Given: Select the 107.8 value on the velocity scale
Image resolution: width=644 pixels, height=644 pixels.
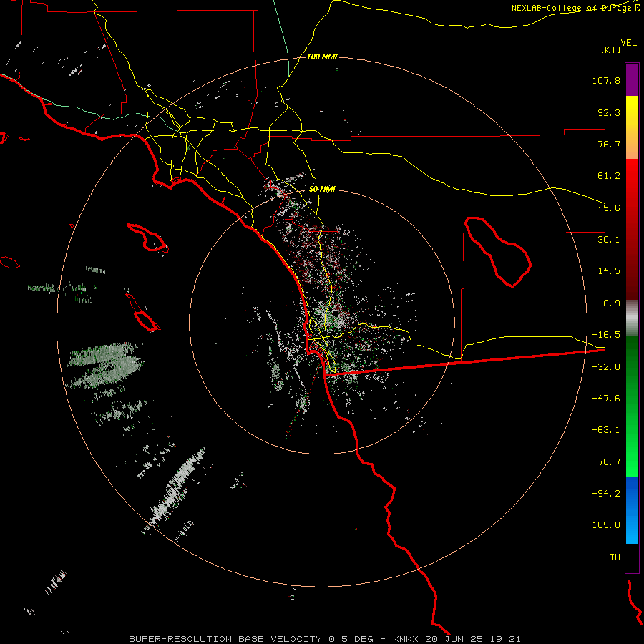Looking at the screenshot, I should coord(606,80).
